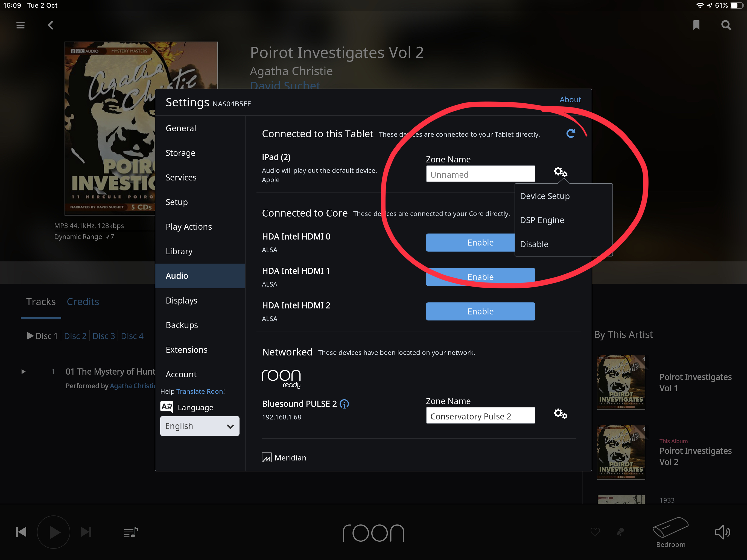Screen dimensions: 747x560
Task: Click the iPad Zone Name field
Action: coord(480,174)
